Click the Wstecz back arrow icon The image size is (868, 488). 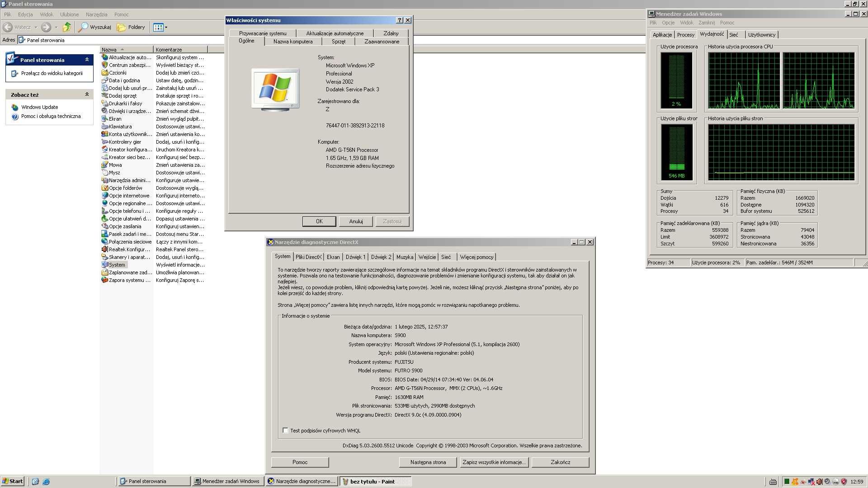point(8,27)
